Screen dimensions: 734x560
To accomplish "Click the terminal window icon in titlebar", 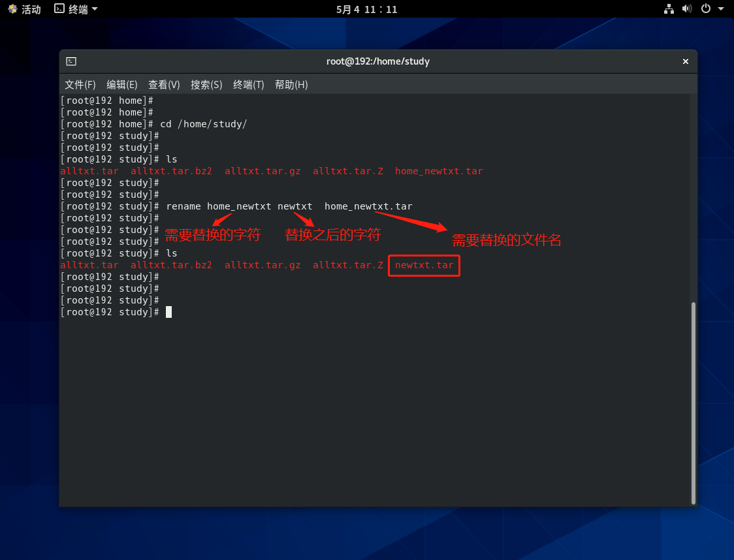I will point(71,61).
